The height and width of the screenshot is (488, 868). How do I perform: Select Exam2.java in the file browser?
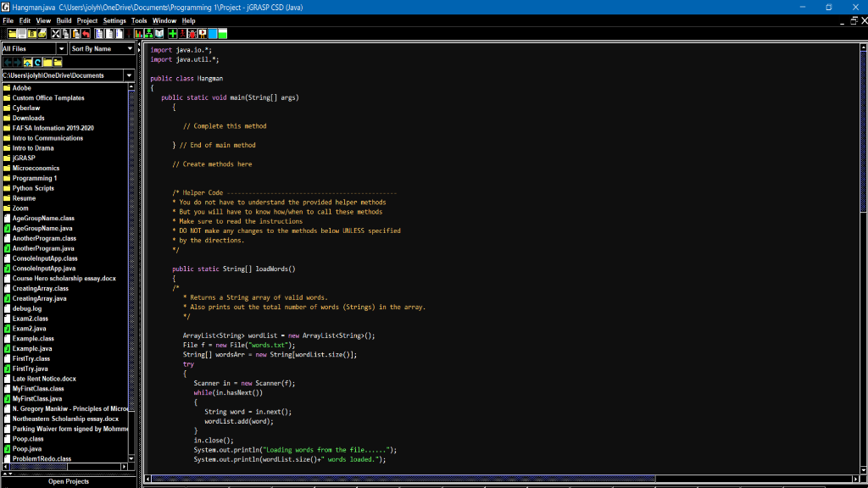(40, 328)
